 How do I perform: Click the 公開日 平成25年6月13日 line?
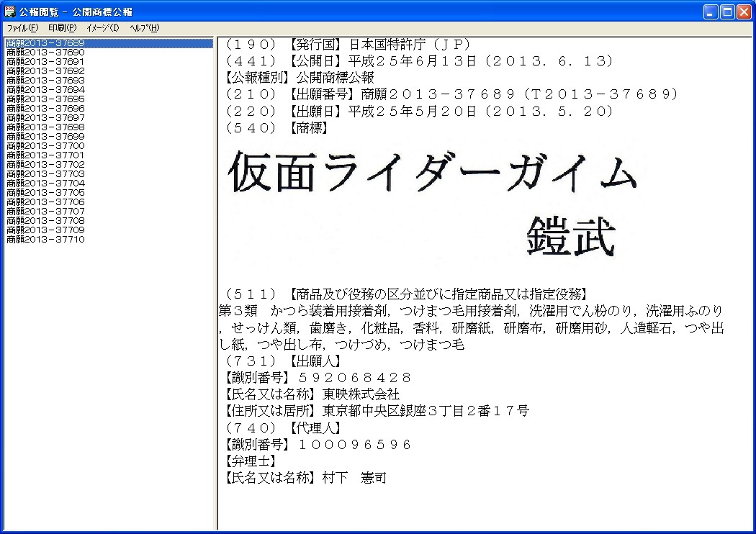coord(420,61)
